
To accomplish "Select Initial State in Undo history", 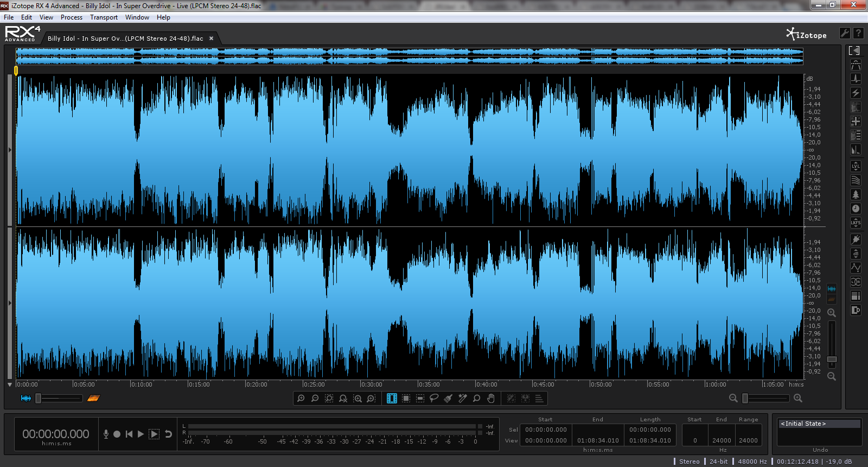I will [819, 424].
